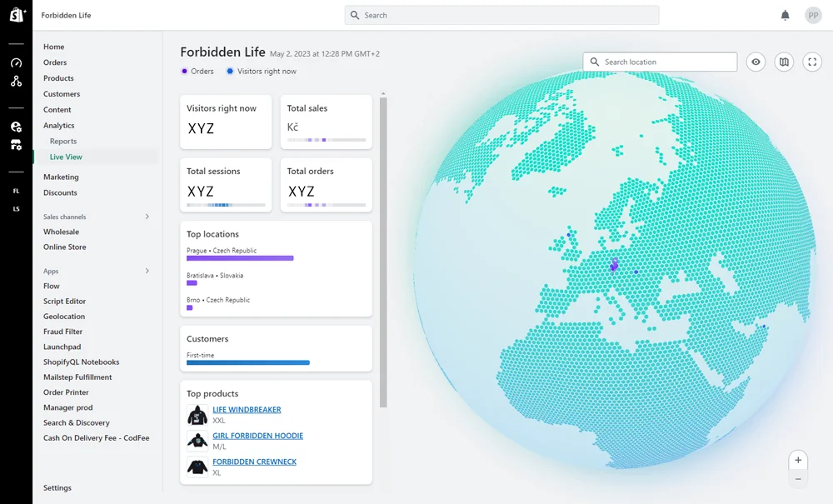The height and width of the screenshot is (504, 833).
Task: Select the Total sessions card
Action: click(226, 185)
